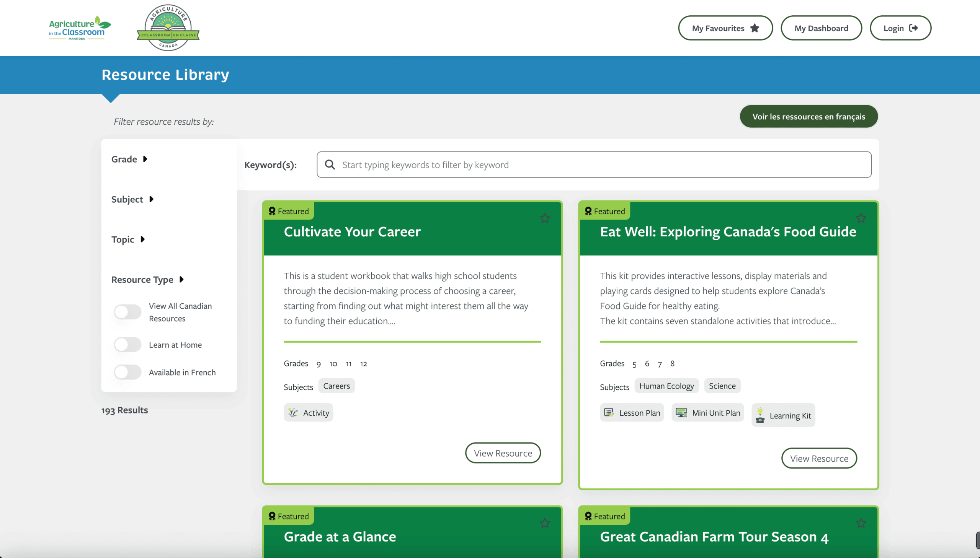Open the Resource Type filter list
The height and width of the screenshot is (558, 980).
[x=147, y=280]
